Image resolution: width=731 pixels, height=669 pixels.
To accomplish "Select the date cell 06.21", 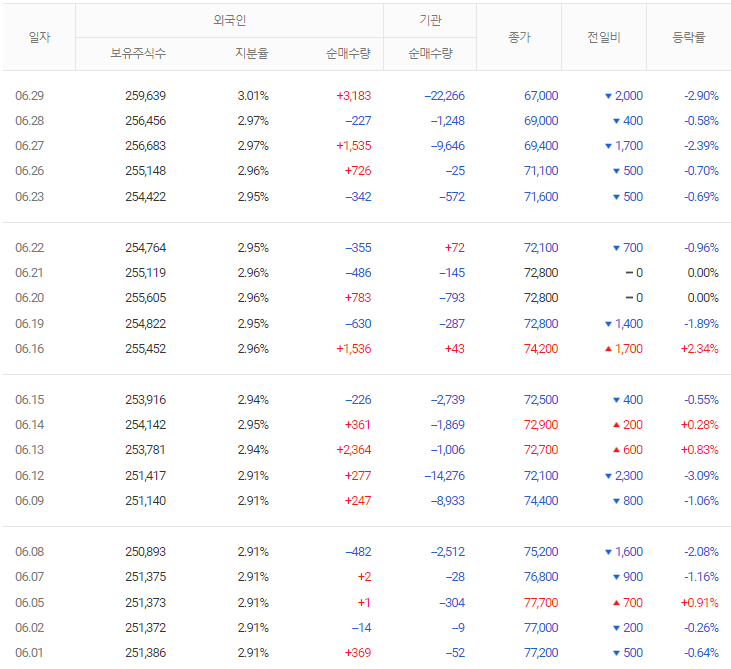I will pos(29,273).
